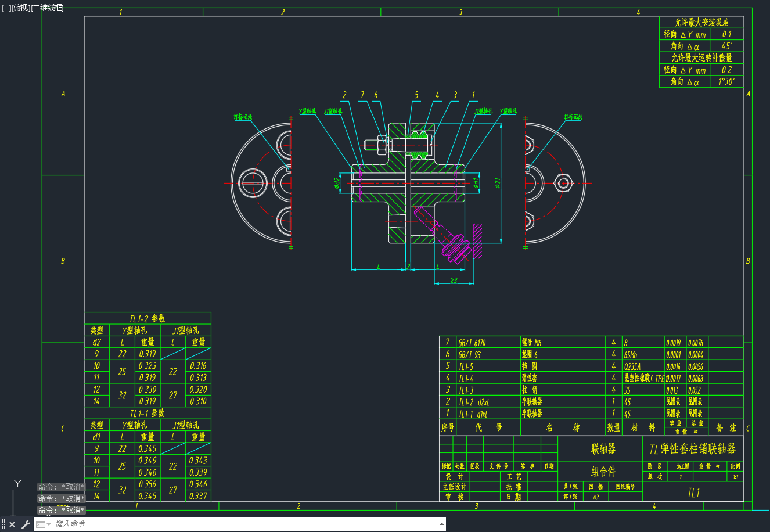The height and width of the screenshot is (532, 770).
Task: Click part name 柱销 in parts list
Action: [530, 390]
